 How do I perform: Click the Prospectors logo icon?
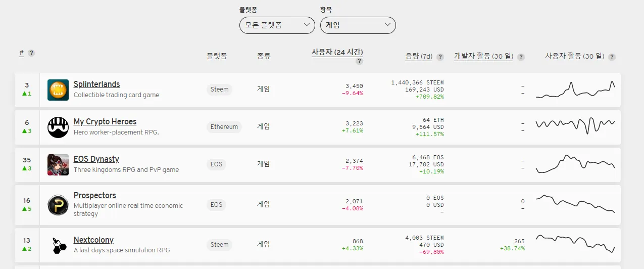(58, 205)
